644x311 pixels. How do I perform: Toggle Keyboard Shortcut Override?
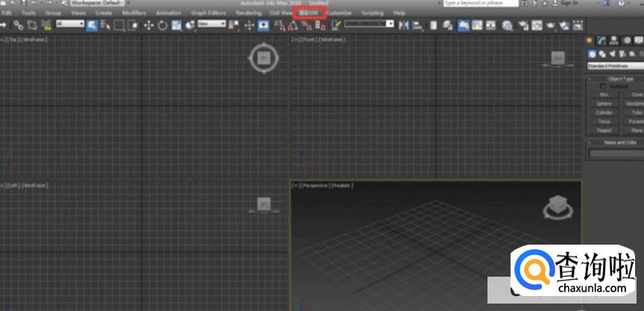263,25
